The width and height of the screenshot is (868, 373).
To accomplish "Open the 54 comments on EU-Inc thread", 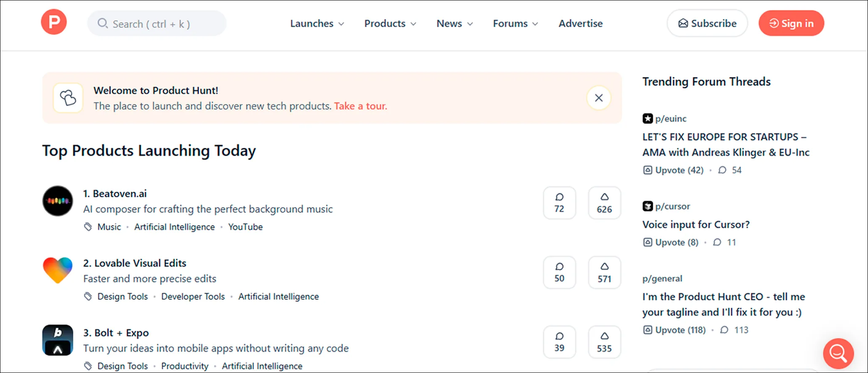I will pyautogui.click(x=730, y=170).
